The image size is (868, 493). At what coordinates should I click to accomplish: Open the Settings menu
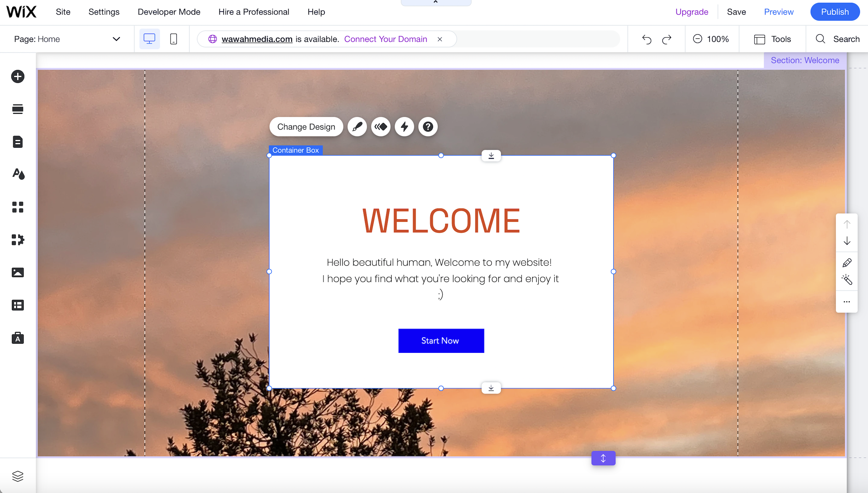104,12
